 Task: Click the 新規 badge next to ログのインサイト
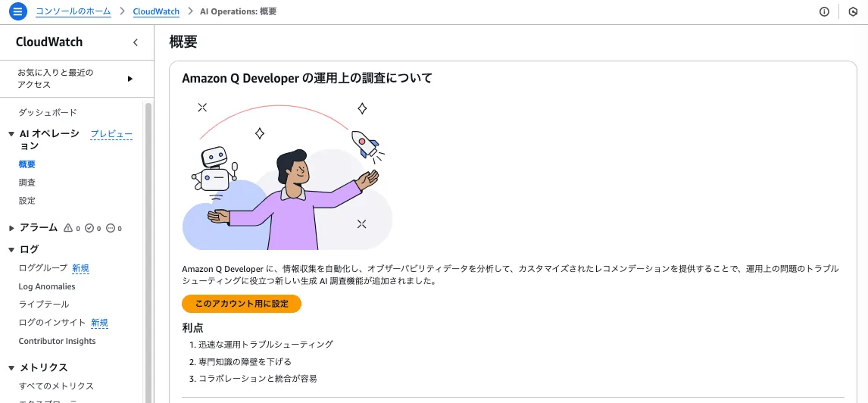point(99,322)
